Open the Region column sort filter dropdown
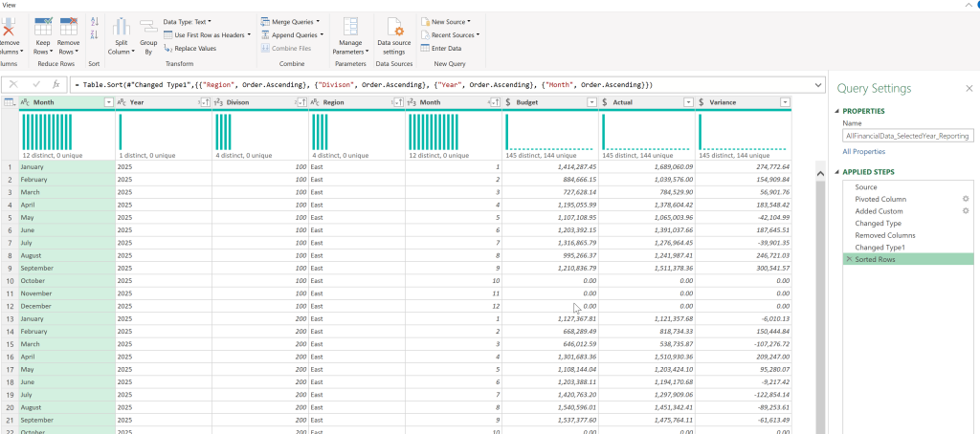Screen dimensions: 980x434 pyautogui.click(x=398, y=102)
